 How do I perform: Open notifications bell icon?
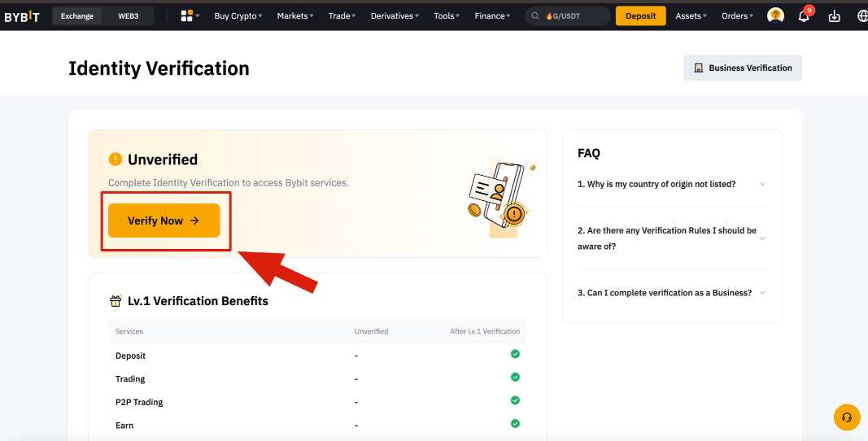(x=804, y=16)
